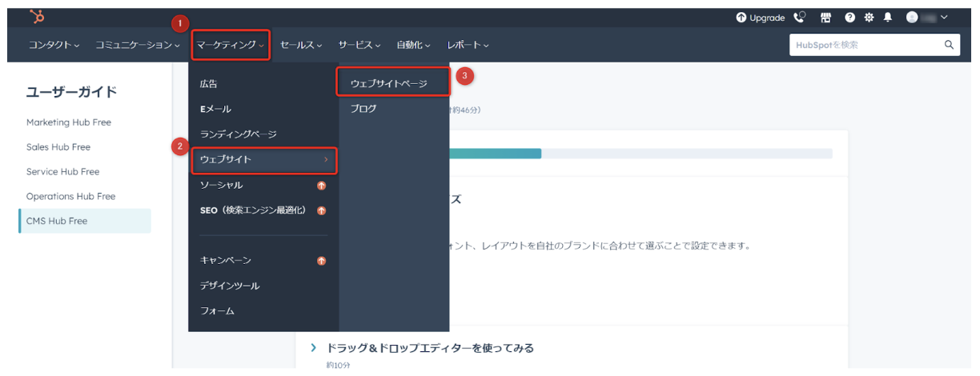Select CMS Hub Free guide

click(85, 221)
